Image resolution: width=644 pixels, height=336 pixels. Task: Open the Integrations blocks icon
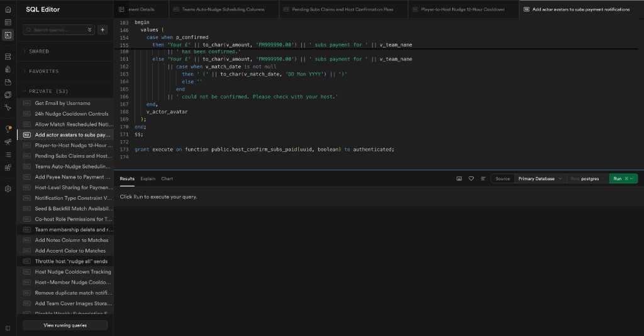(x=8, y=168)
